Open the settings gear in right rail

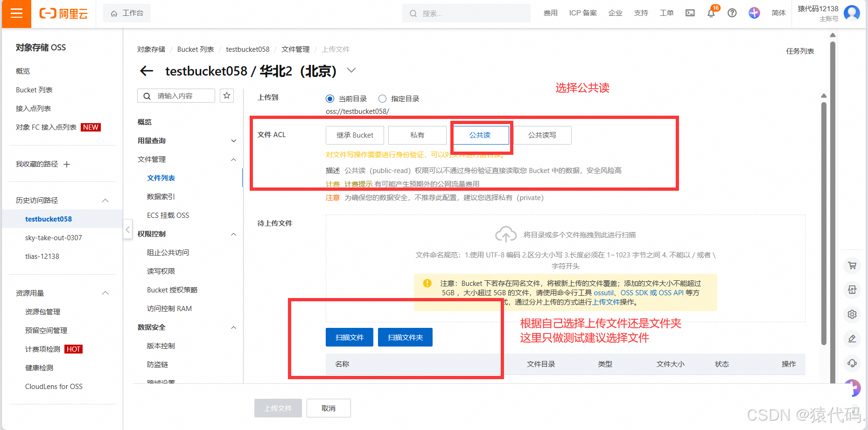pyautogui.click(x=852, y=314)
